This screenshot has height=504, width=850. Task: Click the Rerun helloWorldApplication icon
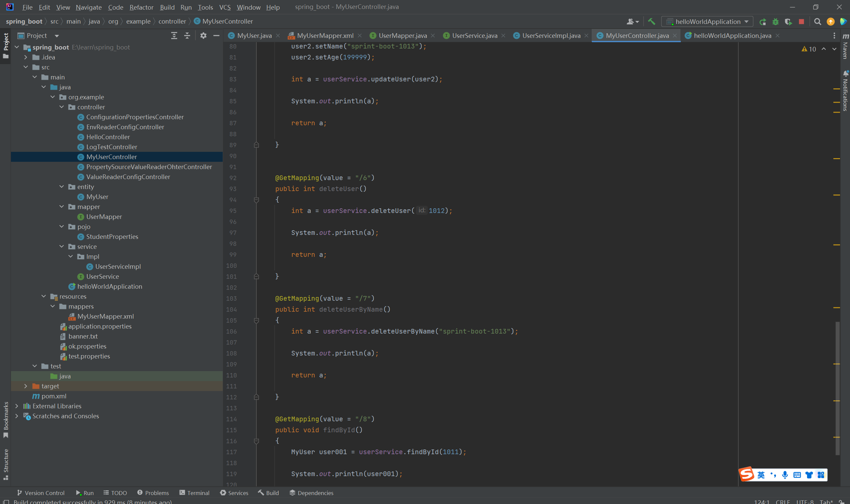click(x=763, y=22)
